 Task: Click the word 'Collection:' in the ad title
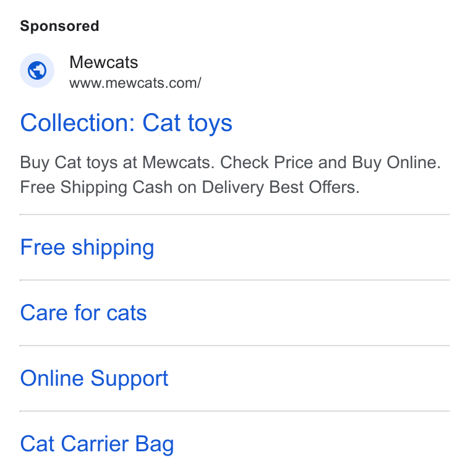coord(77,122)
